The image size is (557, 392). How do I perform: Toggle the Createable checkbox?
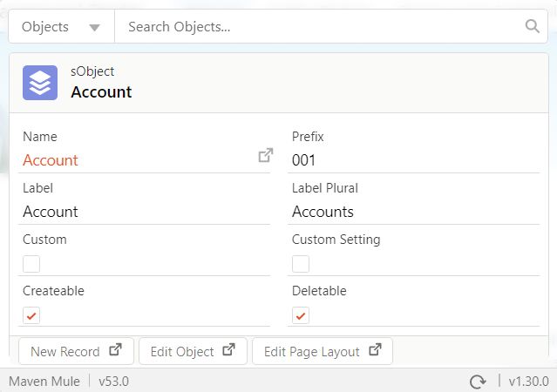(x=31, y=315)
